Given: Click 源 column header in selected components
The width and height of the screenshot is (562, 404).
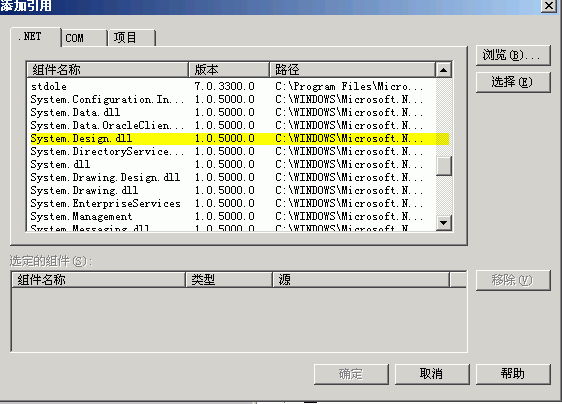Looking at the screenshot, I should pyautogui.click(x=361, y=280).
